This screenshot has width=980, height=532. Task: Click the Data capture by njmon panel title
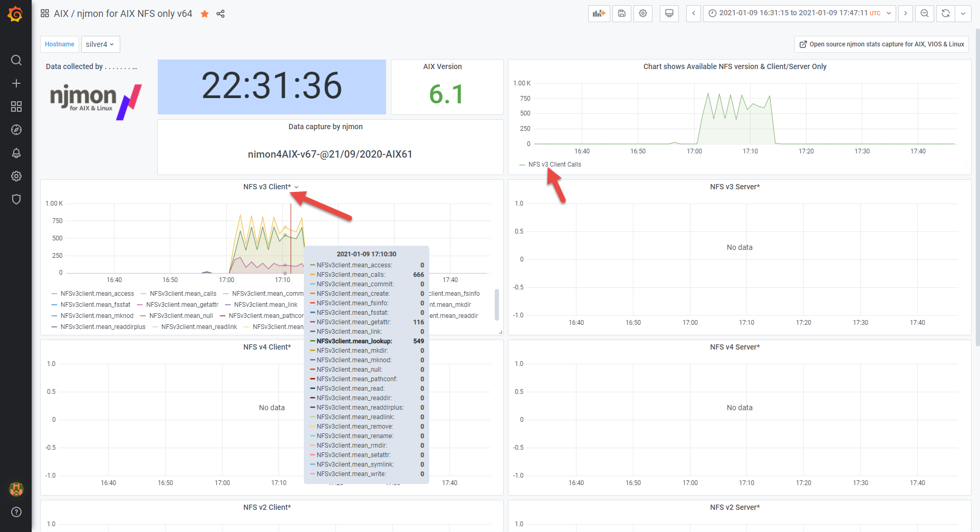tap(325, 127)
